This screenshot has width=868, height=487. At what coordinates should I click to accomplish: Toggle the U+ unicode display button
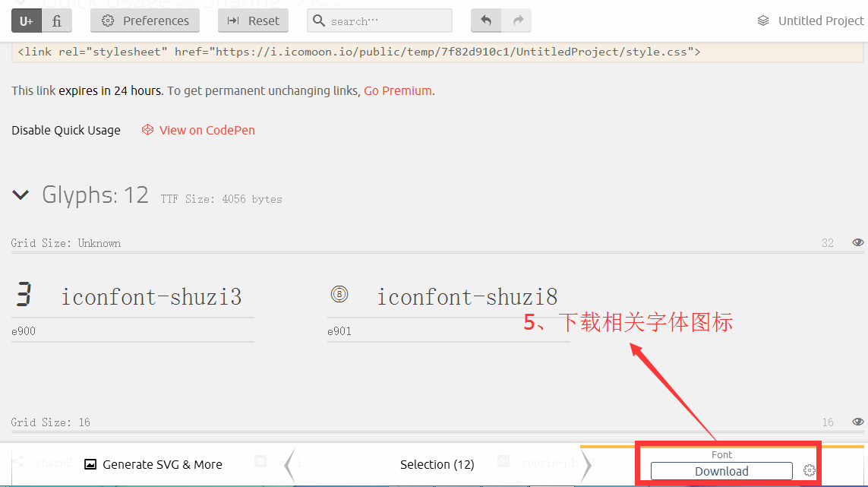[26, 21]
